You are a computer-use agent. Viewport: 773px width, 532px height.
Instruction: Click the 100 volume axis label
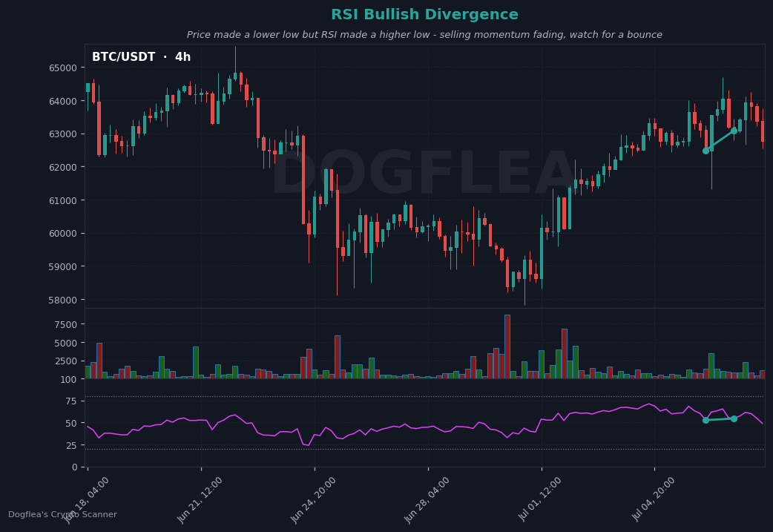point(69,380)
